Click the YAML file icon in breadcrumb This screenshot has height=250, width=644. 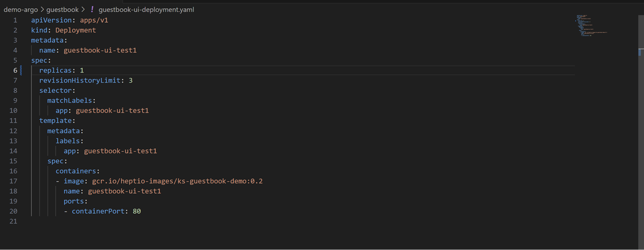pos(92,9)
